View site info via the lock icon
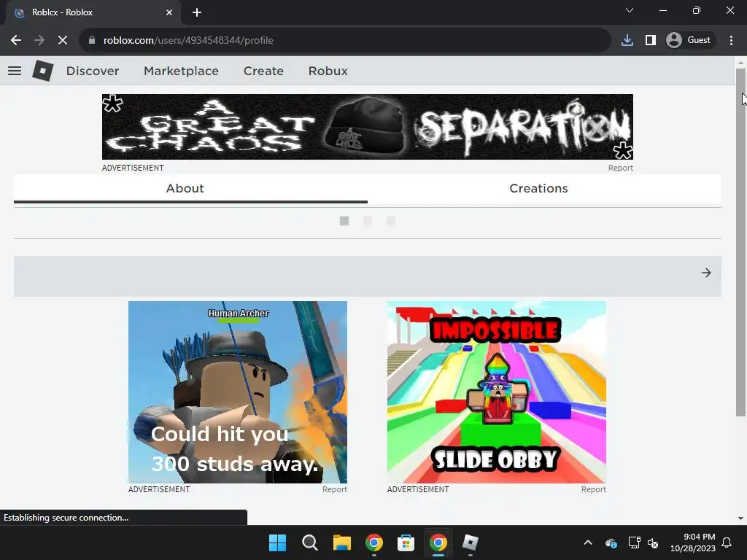 (x=92, y=41)
